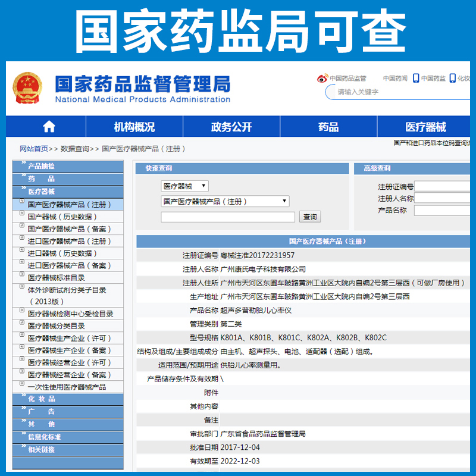Expand the 广 告 sidebar section

point(68,412)
